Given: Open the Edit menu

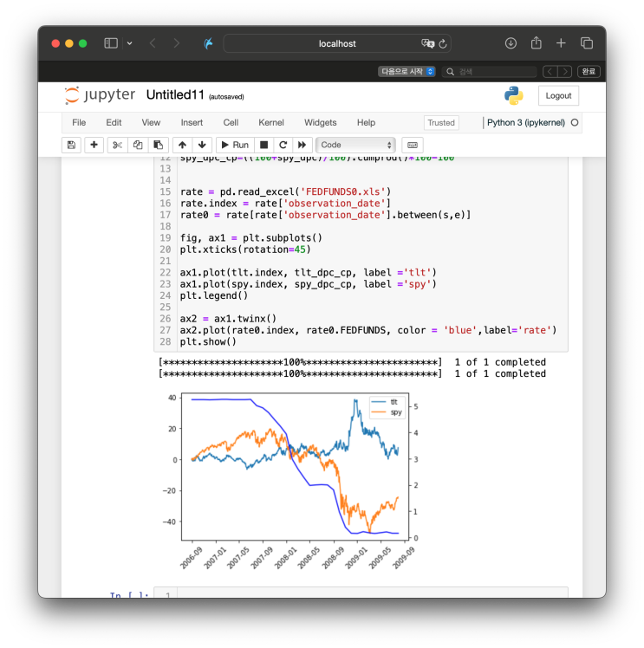Looking at the screenshot, I should point(114,123).
